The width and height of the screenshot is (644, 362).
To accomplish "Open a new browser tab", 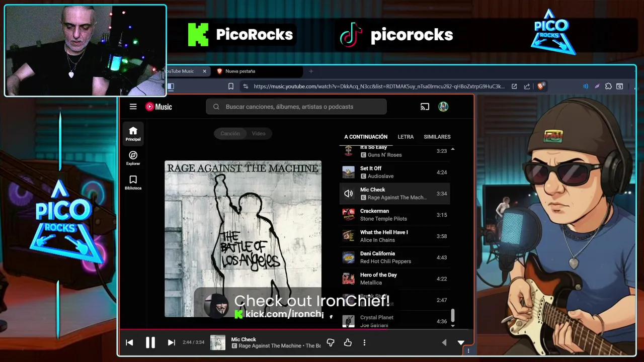I will pos(310,71).
